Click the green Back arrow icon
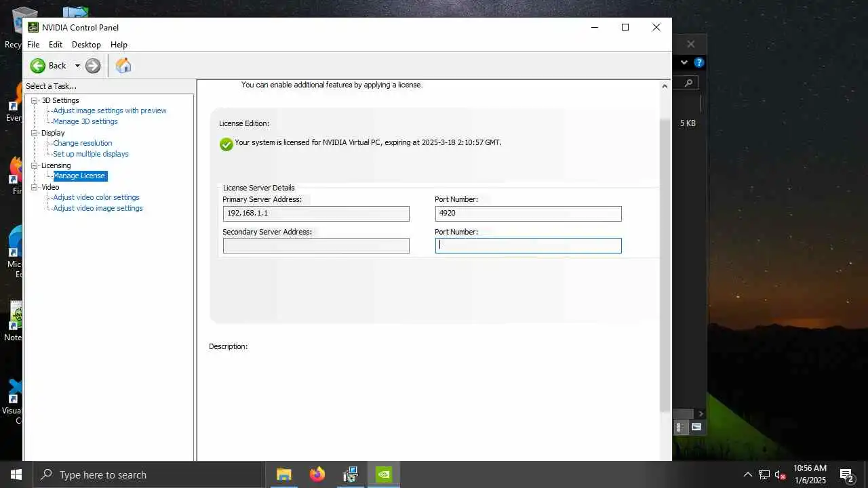 click(38, 66)
